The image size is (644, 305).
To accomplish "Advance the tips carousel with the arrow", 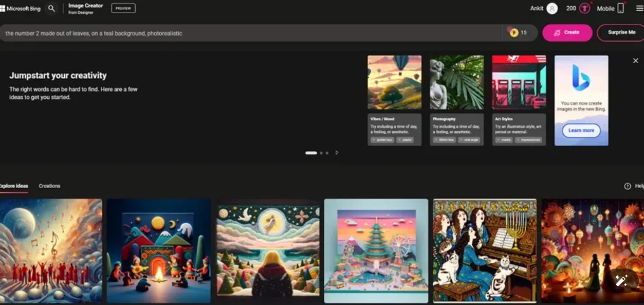I will [337, 153].
